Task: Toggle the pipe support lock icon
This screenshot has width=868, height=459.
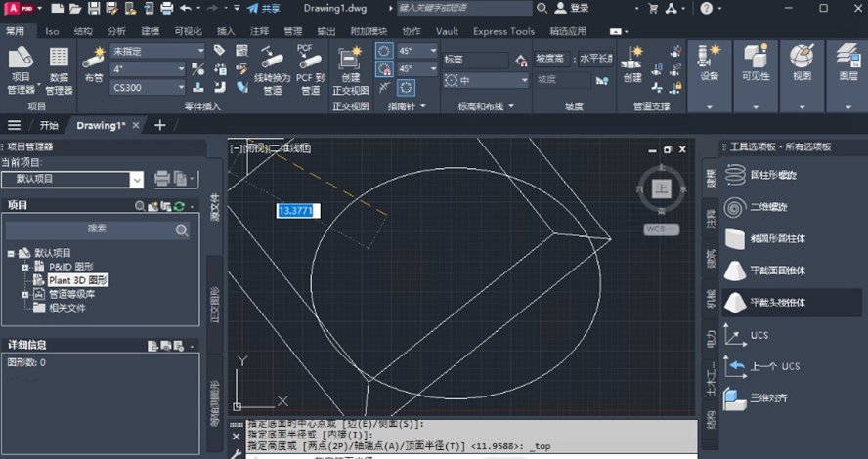Action: tap(675, 87)
